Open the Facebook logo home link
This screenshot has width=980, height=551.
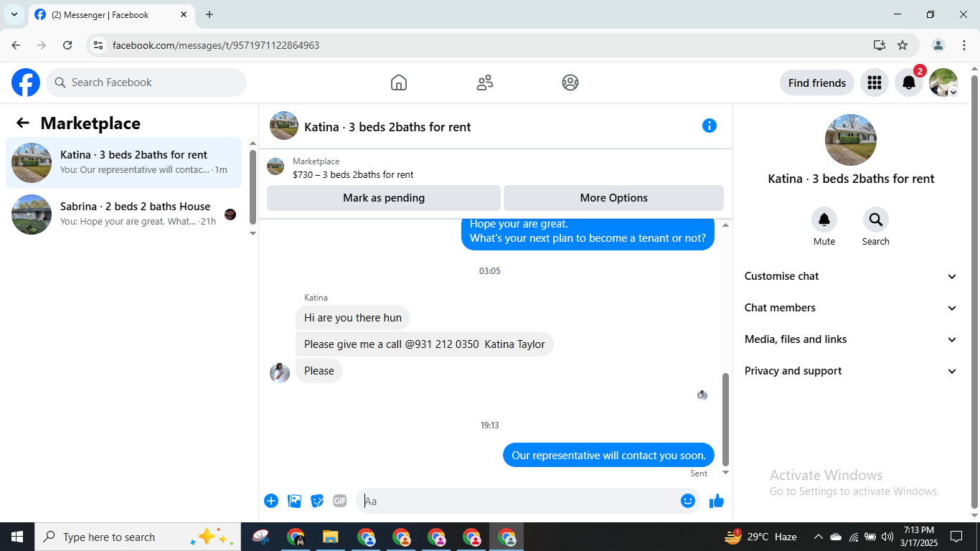(x=26, y=83)
